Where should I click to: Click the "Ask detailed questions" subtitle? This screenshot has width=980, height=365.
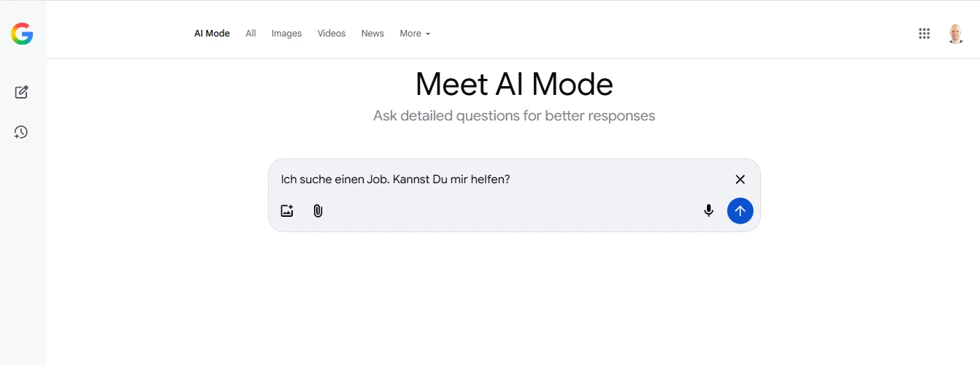514,116
